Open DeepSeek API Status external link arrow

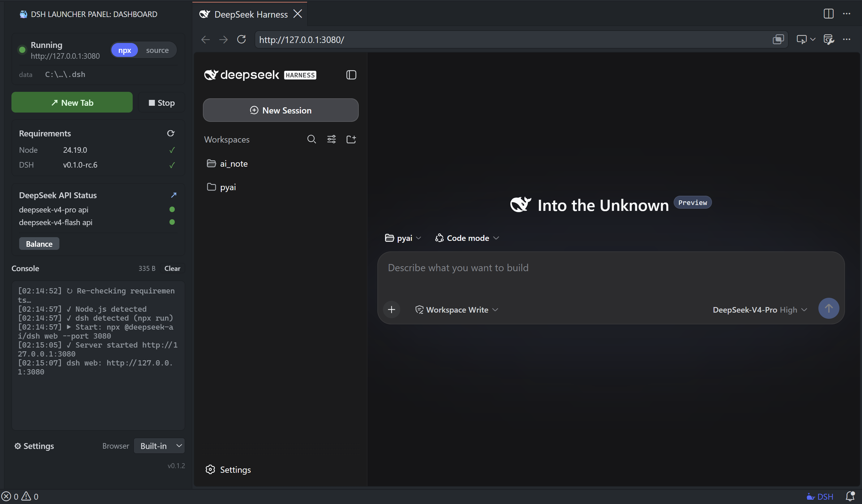pyautogui.click(x=174, y=195)
